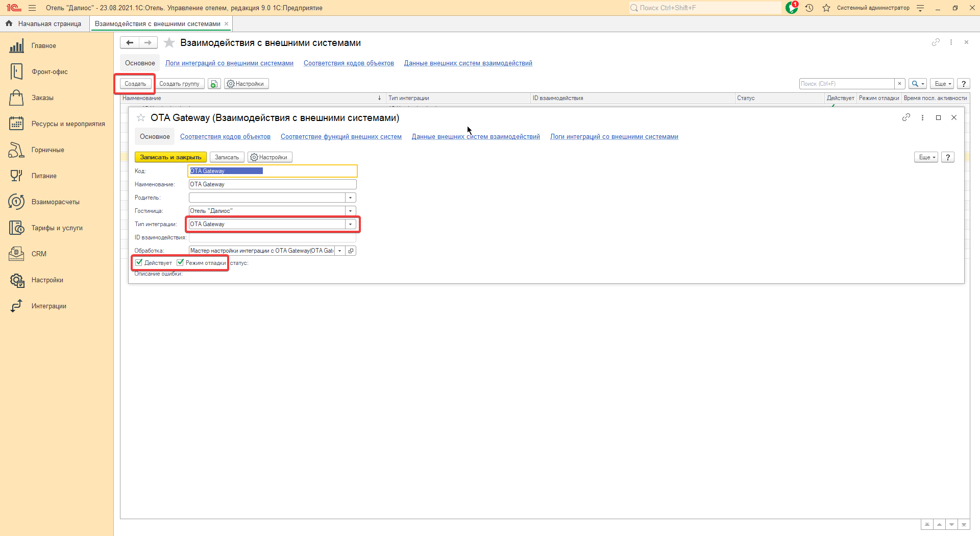
Task: Add OTA Gateway form to favorites
Action: click(x=141, y=118)
